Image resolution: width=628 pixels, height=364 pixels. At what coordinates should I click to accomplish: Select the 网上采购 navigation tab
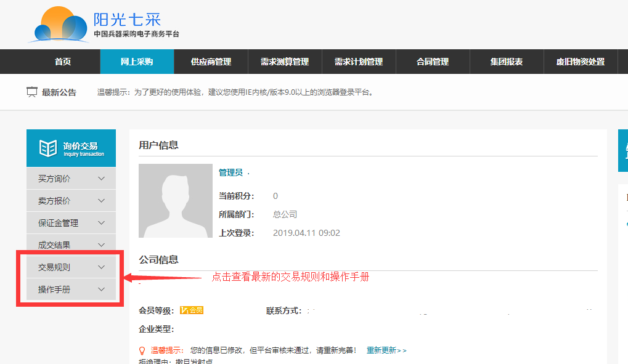137,62
